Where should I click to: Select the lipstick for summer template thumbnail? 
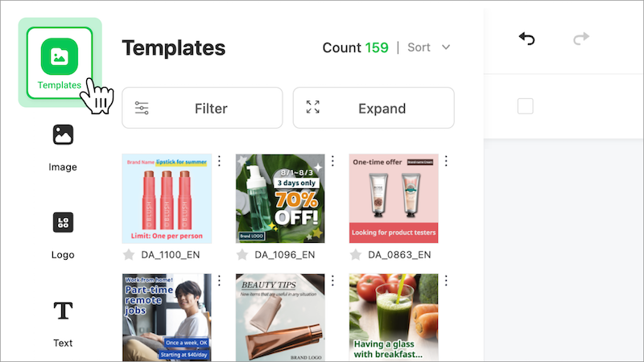pos(167,199)
